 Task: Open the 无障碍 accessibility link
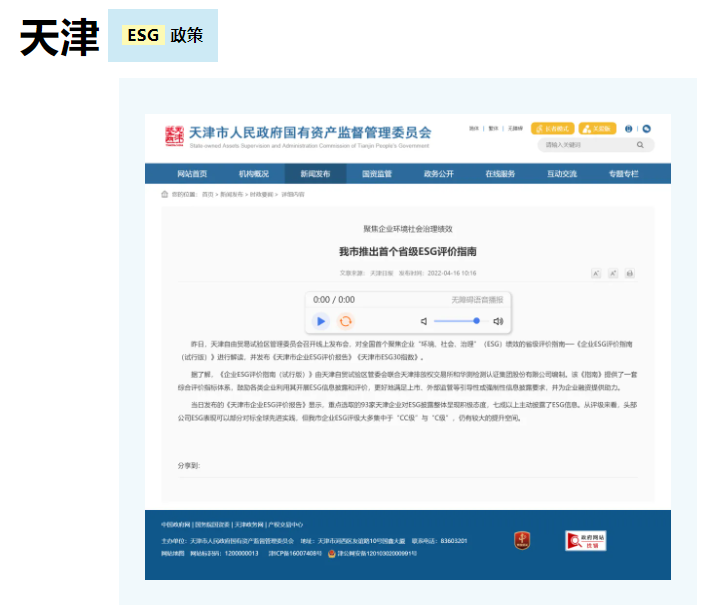515,128
